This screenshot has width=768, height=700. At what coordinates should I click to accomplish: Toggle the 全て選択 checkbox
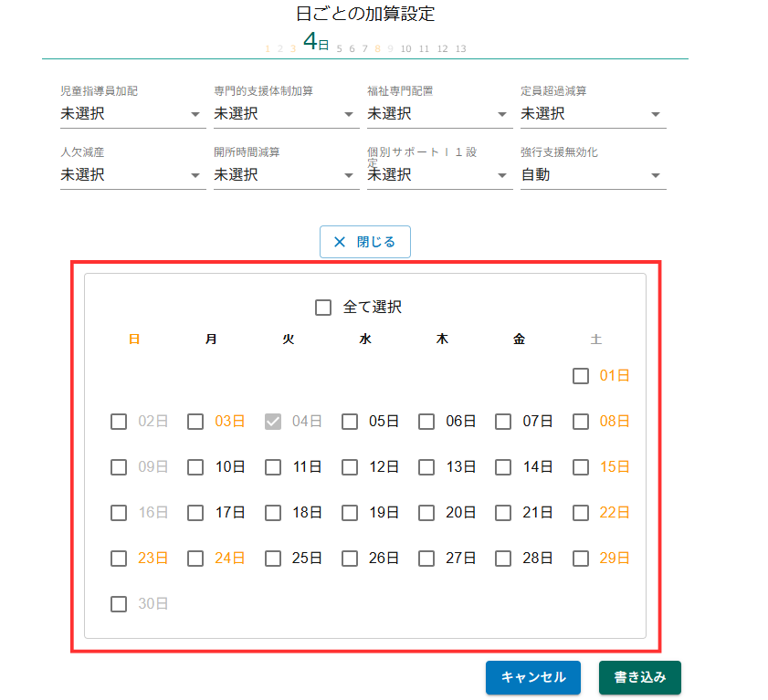323,308
